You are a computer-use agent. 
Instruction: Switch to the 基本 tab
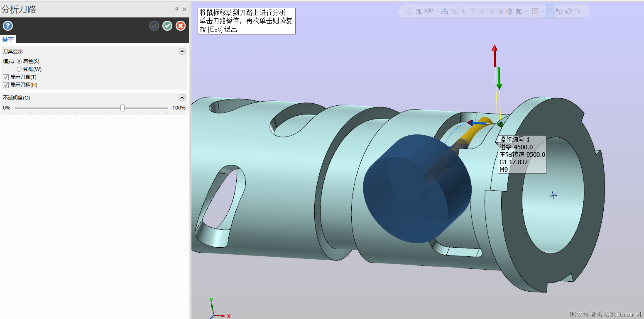coord(8,39)
